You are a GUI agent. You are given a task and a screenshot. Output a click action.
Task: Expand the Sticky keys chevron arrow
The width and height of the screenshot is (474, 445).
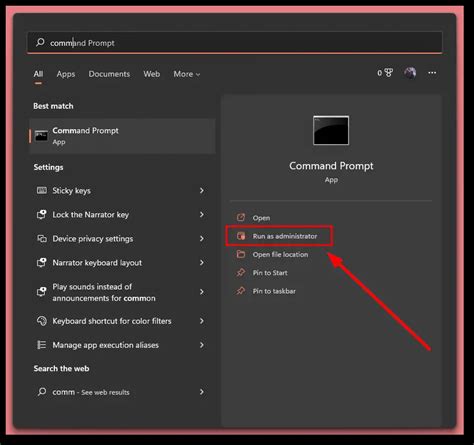(202, 190)
